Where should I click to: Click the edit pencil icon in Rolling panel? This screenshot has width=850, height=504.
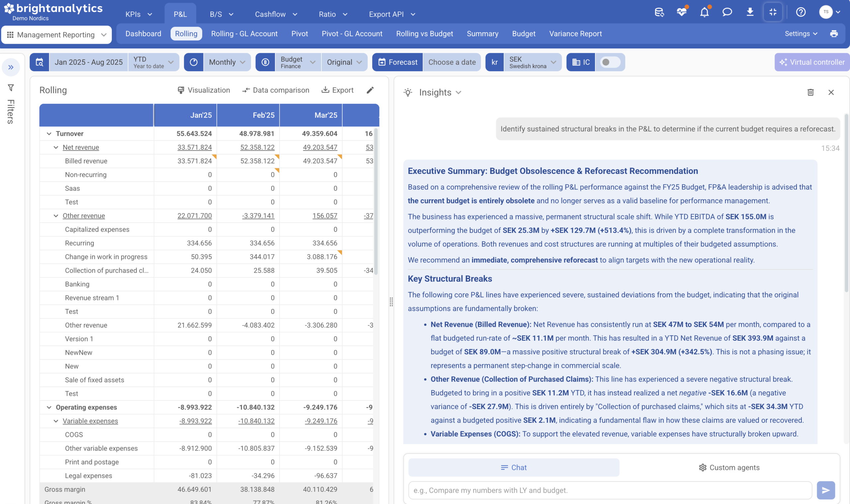click(x=370, y=90)
